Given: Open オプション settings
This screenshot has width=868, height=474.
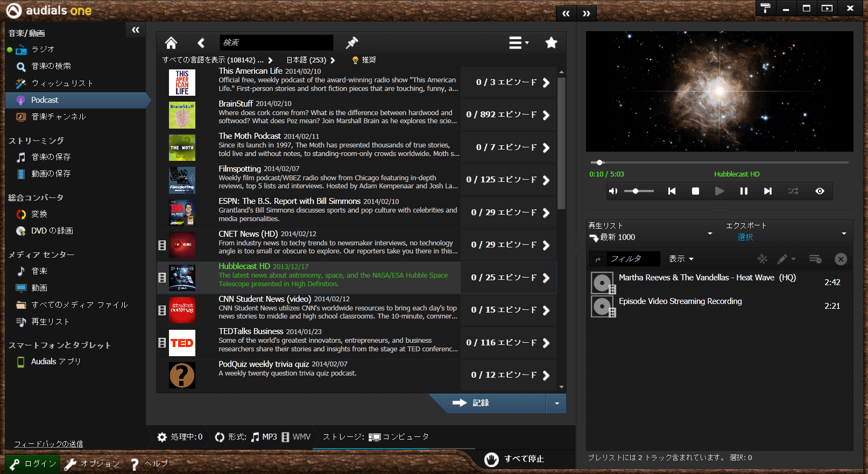Looking at the screenshot, I should tap(93, 464).
